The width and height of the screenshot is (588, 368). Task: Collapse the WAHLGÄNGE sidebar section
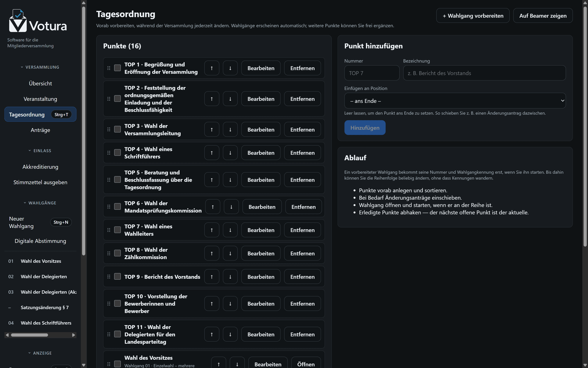tap(40, 203)
